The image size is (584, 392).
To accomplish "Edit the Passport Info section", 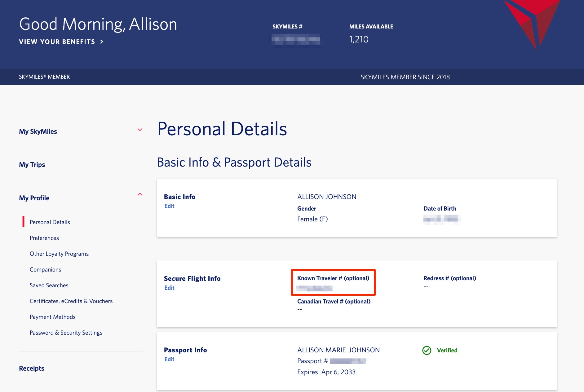I will point(169,359).
